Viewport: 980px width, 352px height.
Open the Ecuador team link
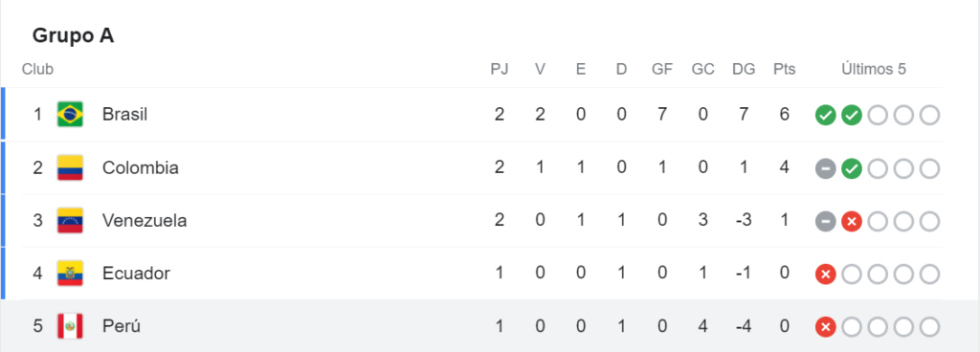click(136, 274)
